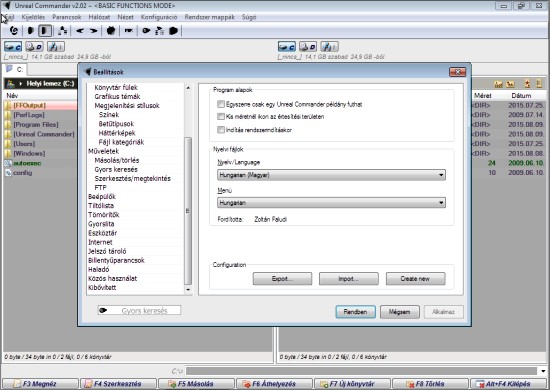Click the Export... button
The height and width of the screenshot is (390, 550).
282,279
